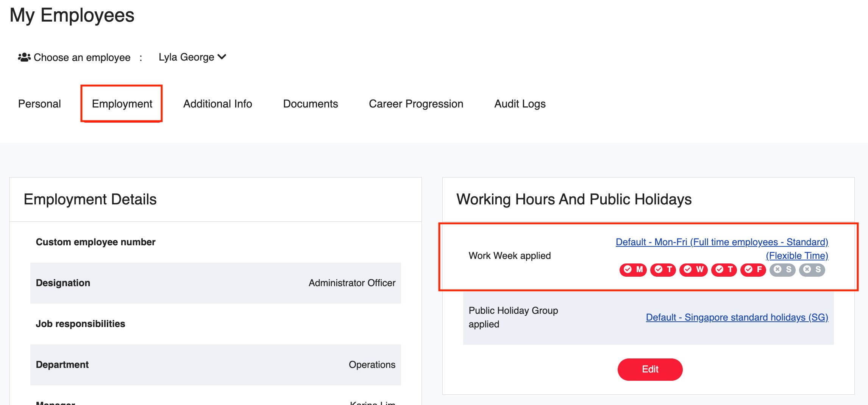Open the Default Mon-Fri work week link
The image size is (868, 405).
pyautogui.click(x=722, y=242)
